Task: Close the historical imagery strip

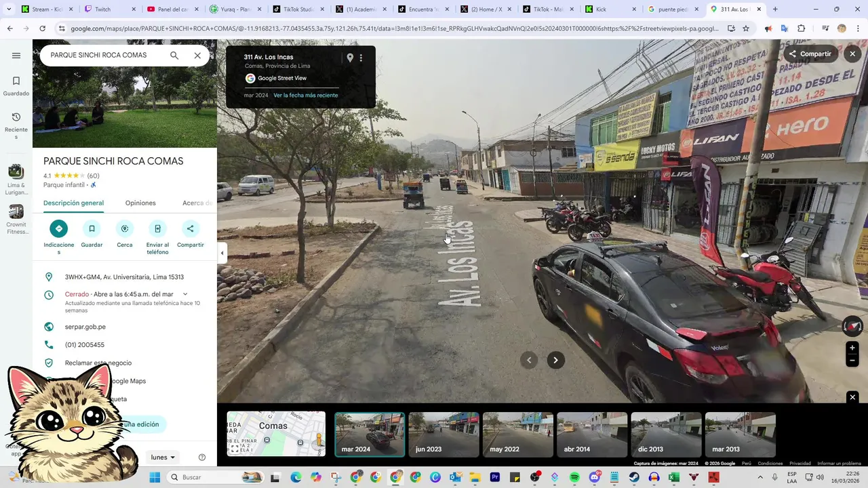Action: [852, 397]
